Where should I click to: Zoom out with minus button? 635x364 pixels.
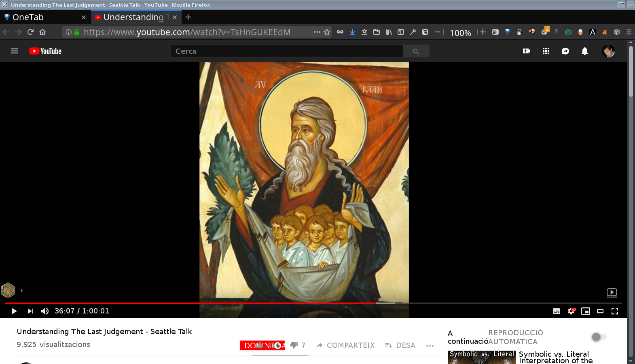(x=437, y=32)
